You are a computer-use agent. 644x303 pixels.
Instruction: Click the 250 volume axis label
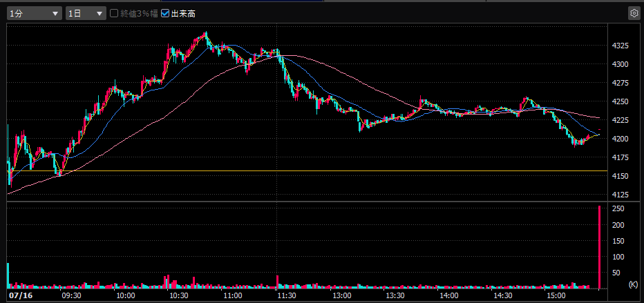[x=618, y=208]
